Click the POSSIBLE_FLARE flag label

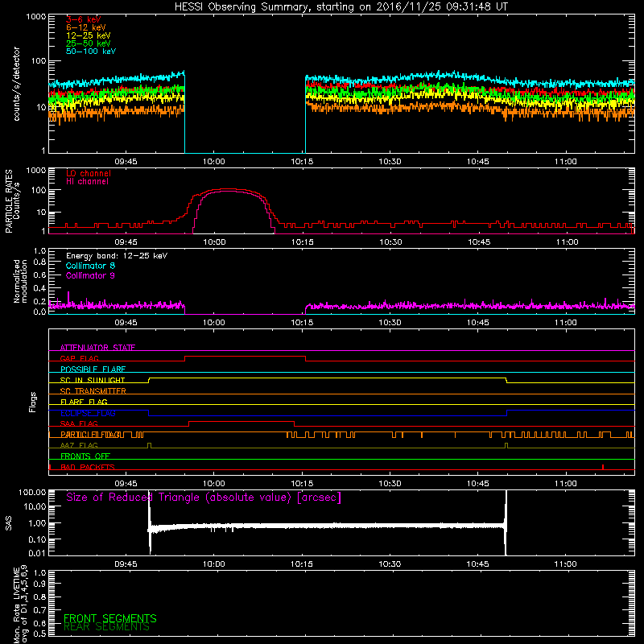[x=93, y=369]
